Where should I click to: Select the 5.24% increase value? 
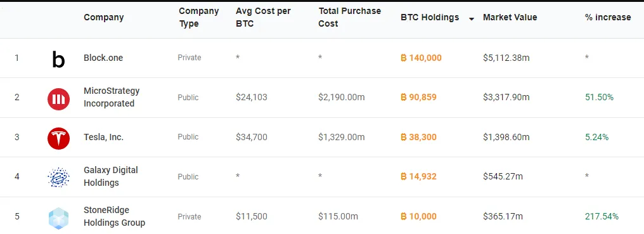(x=596, y=137)
